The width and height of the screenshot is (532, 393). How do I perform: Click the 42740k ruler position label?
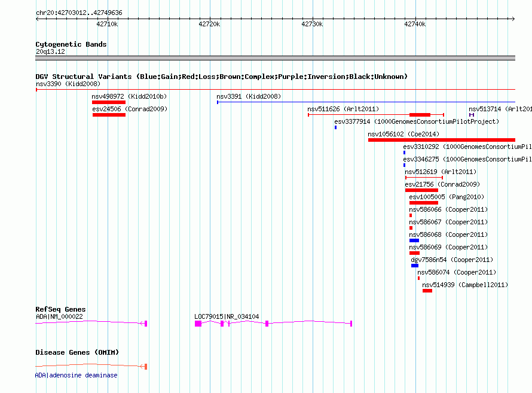(415, 24)
